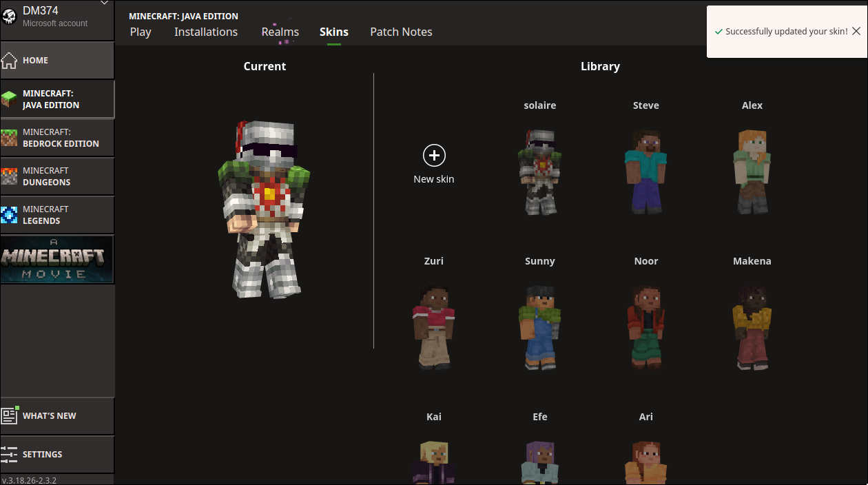Image resolution: width=868 pixels, height=485 pixels.
Task: Open Minecraft Legends in sidebar
Action: (x=57, y=215)
